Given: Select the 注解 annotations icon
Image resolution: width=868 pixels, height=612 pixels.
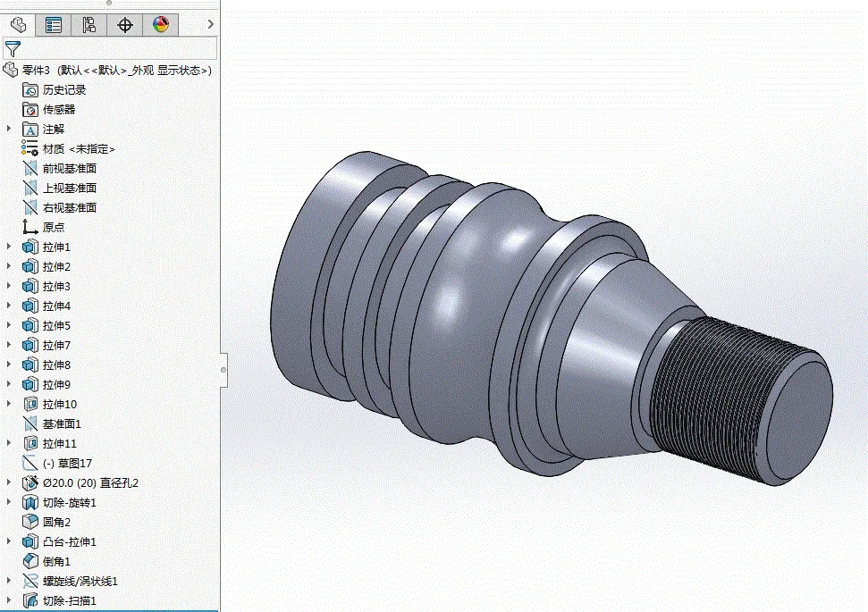Looking at the screenshot, I should click(x=29, y=130).
